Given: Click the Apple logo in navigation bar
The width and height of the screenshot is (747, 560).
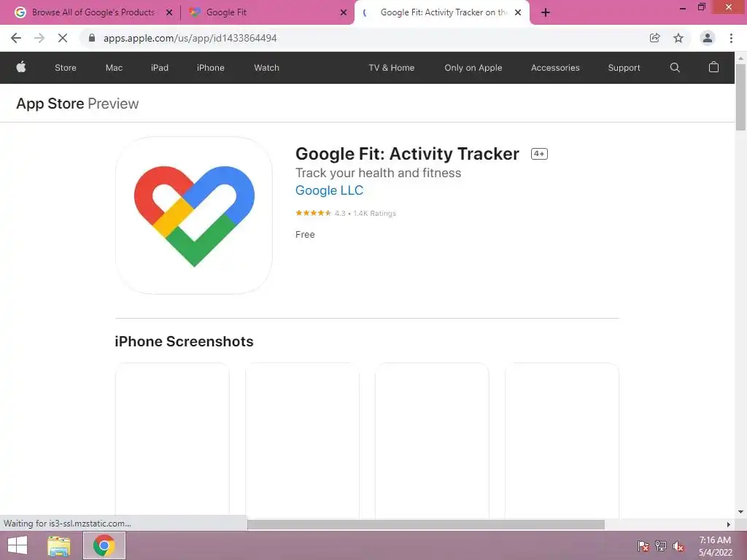Looking at the screenshot, I should point(21,67).
